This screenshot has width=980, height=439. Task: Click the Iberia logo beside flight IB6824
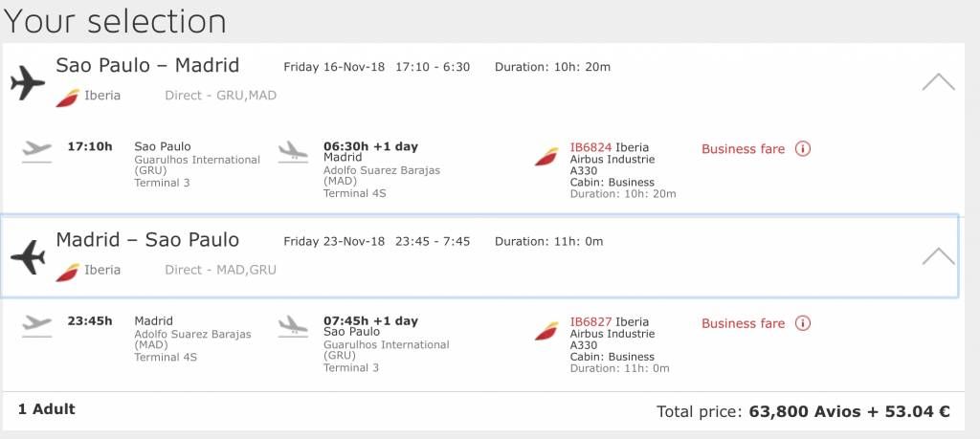click(546, 156)
